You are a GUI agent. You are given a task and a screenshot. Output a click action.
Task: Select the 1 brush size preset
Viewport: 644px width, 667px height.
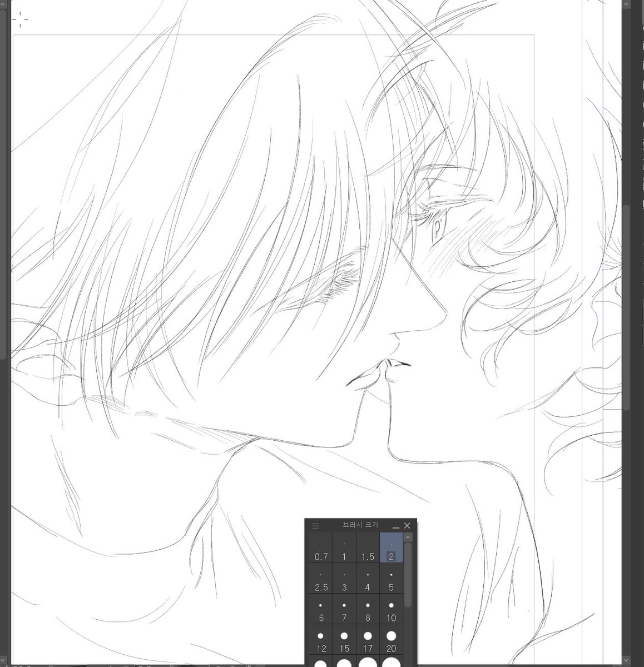[x=344, y=547]
